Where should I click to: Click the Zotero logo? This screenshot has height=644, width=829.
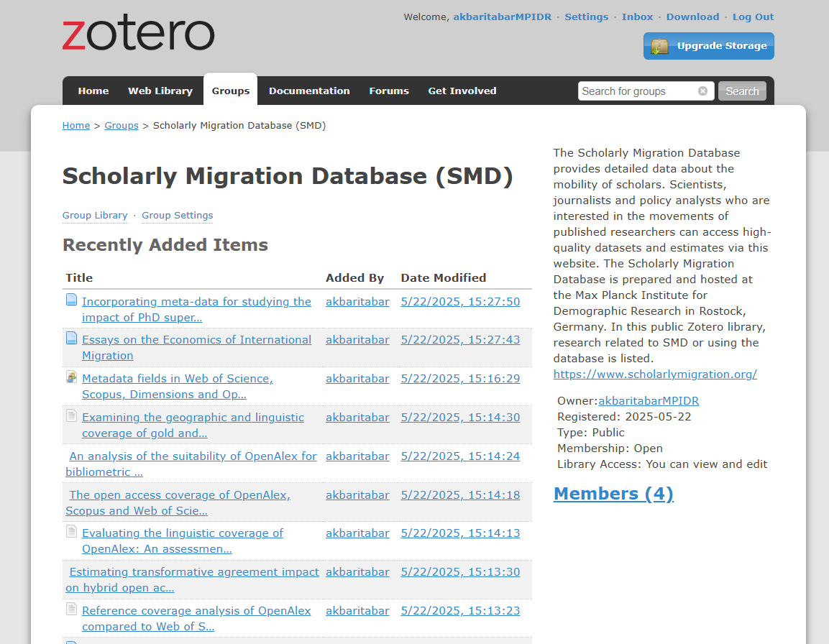(x=138, y=34)
